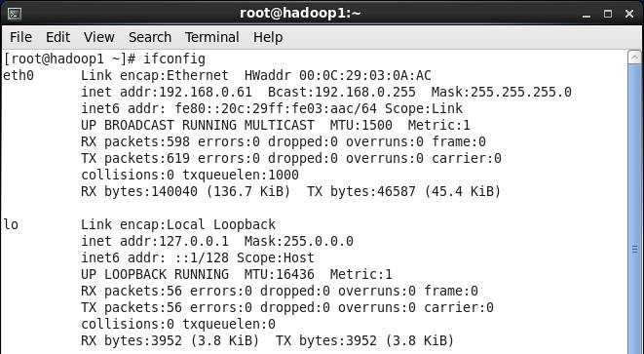Open the Search menu
This screenshot has width=644, height=354.
tap(150, 37)
